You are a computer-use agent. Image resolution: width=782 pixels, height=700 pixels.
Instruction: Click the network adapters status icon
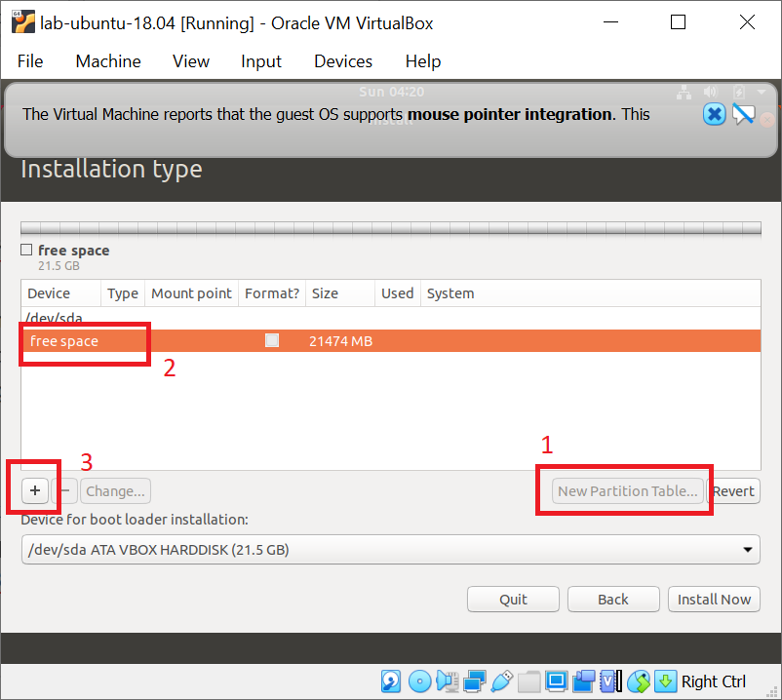pos(474,681)
